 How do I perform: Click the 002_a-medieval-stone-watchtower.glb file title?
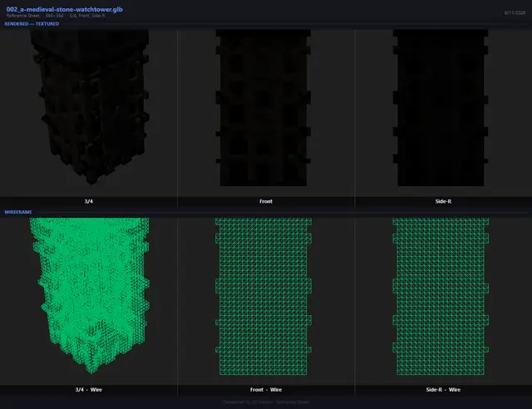pyautogui.click(x=65, y=9)
